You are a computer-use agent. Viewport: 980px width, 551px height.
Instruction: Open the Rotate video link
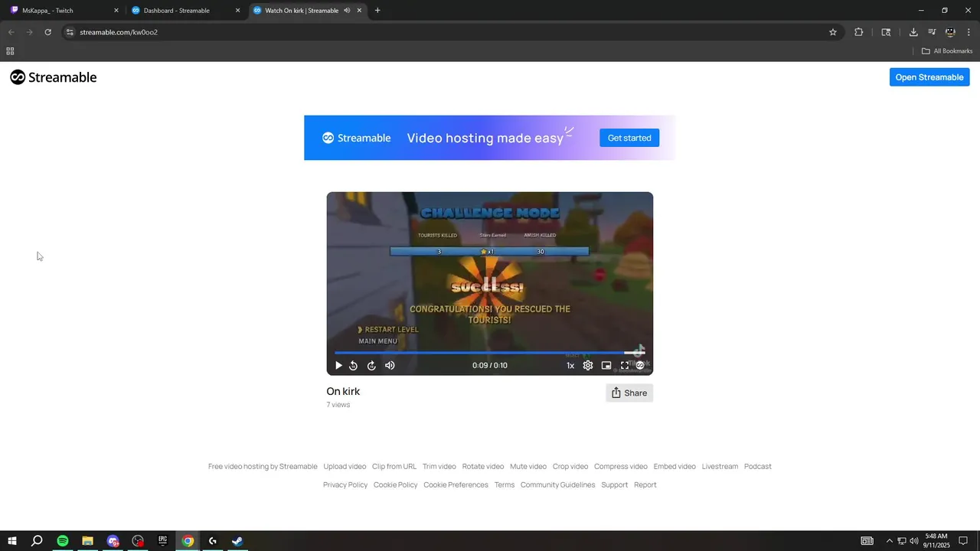(483, 466)
